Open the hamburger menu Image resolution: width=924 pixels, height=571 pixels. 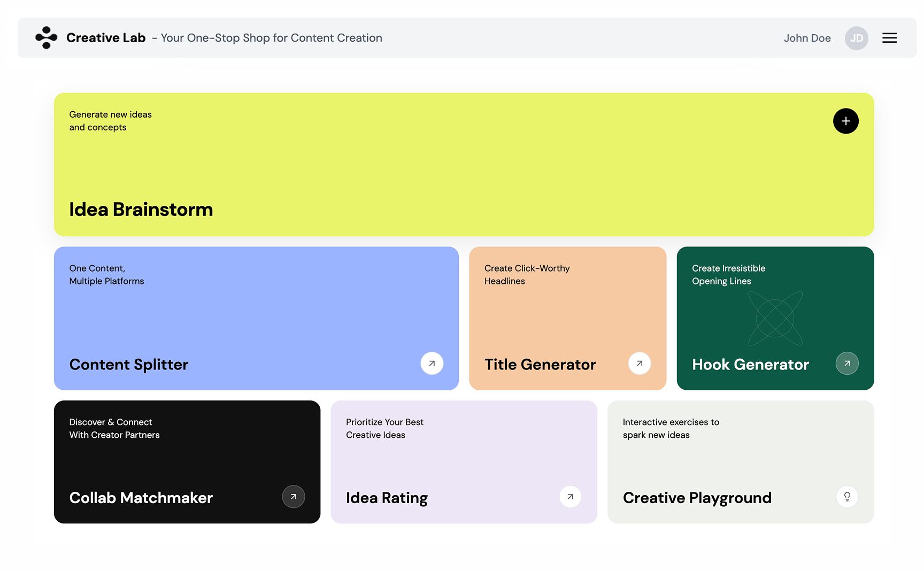point(889,38)
